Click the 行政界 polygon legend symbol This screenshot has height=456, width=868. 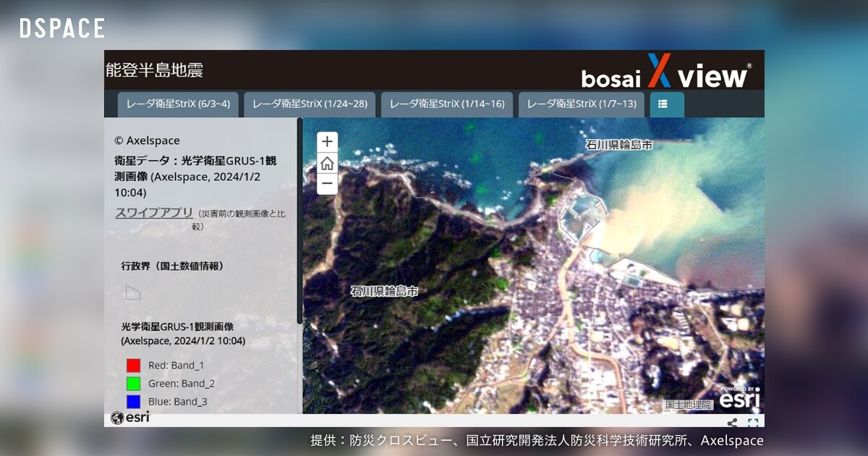[x=133, y=292]
